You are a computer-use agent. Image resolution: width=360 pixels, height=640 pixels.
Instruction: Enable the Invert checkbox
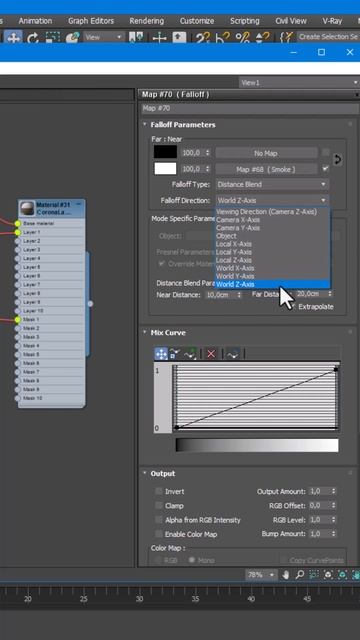click(x=158, y=491)
